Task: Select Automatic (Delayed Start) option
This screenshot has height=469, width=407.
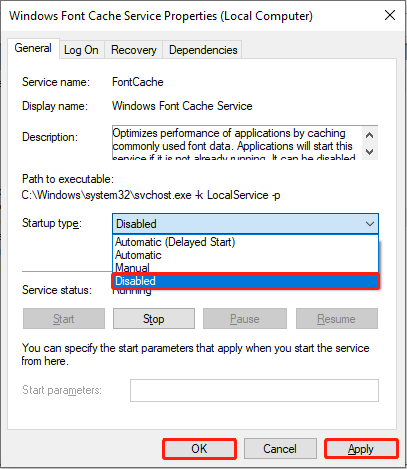Action: 245,242
